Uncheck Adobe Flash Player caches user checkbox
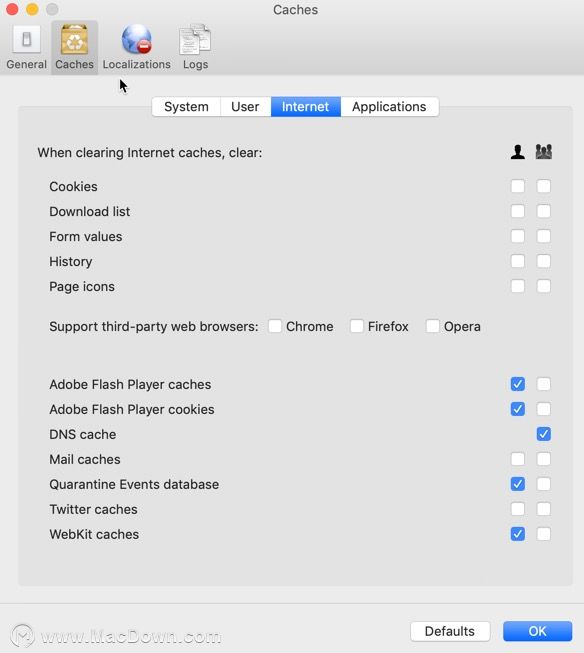Screen dimensions: 584x653 click(x=518, y=384)
